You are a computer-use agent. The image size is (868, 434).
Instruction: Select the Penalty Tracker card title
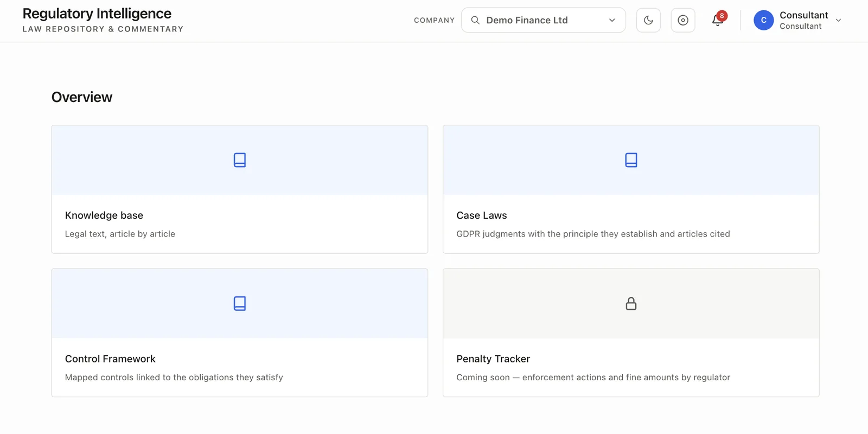493,359
